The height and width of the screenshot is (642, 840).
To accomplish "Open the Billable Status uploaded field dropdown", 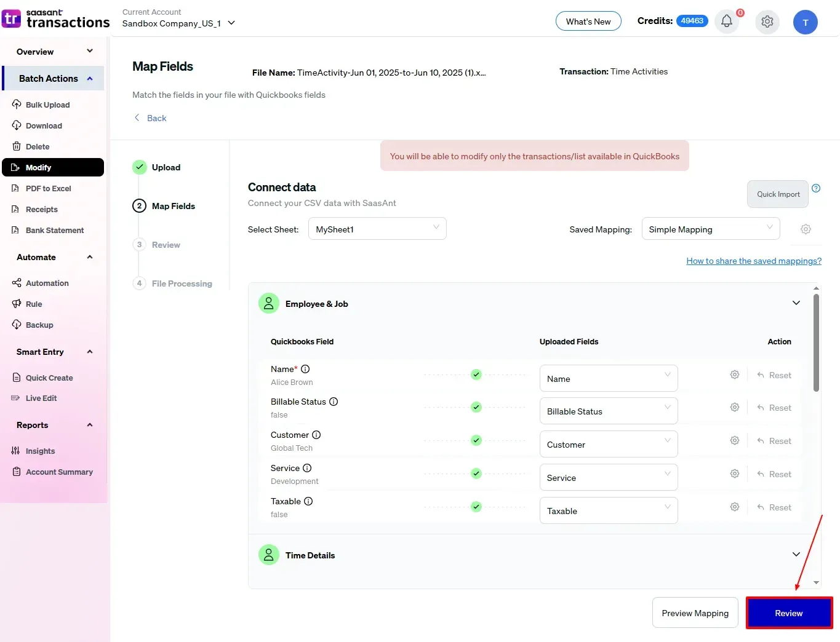I will [x=609, y=411].
